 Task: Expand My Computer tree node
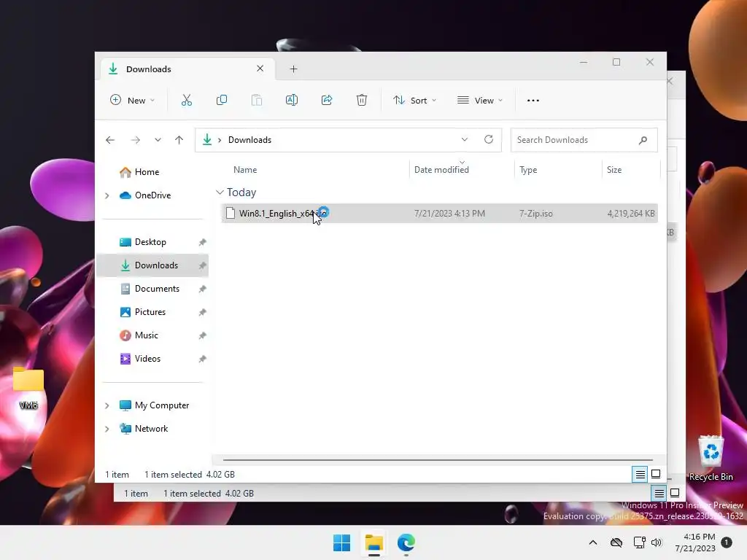pyautogui.click(x=107, y=405)
